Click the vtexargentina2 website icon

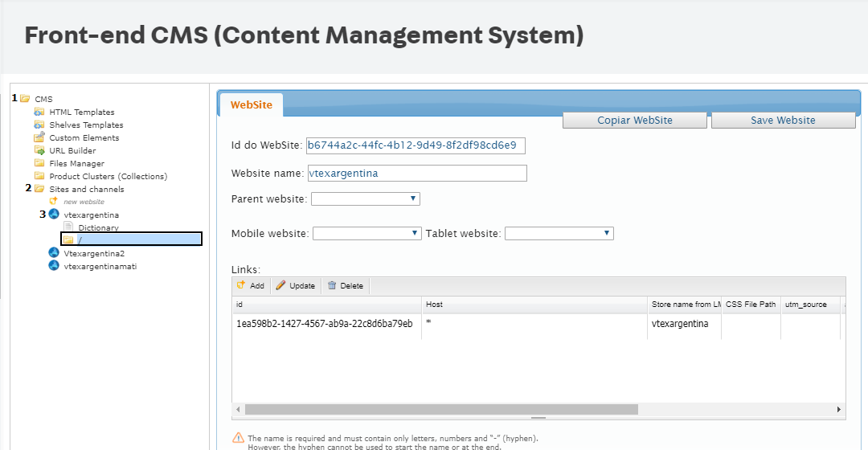coord(54,253)
